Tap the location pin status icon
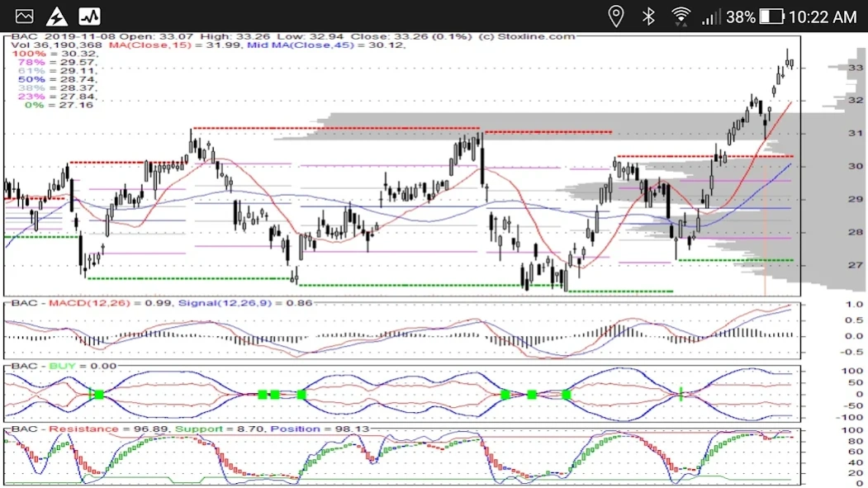Screen dimensions: 868x488 click(x=615, y=17)
